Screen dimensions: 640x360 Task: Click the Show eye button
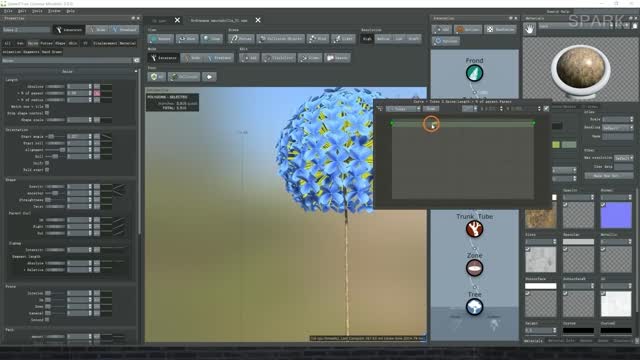coord(187,39)
